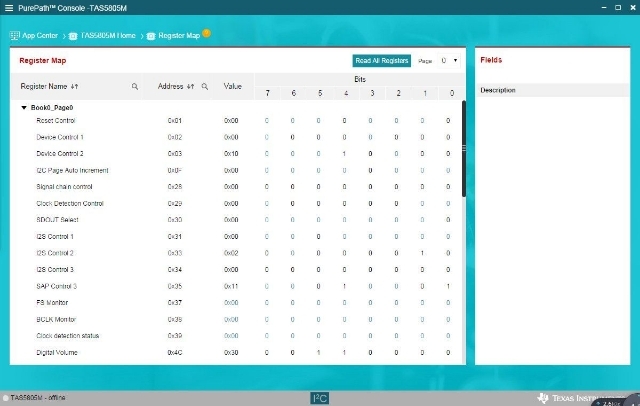Toggle bit 5 of Digital Volume

(x=318, y=353)
